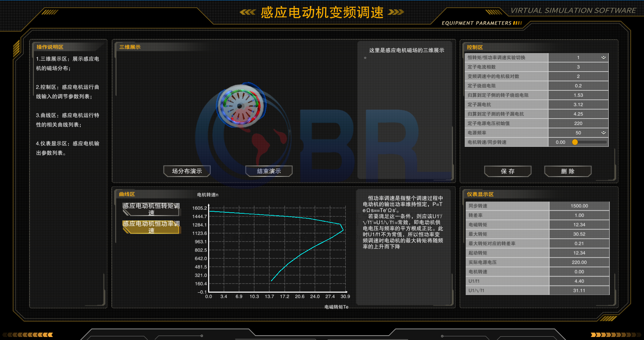Click the 归算到定子侧的转子绕组电阻 value 1.53
This screenshot has height=340, width=644.
578,95
